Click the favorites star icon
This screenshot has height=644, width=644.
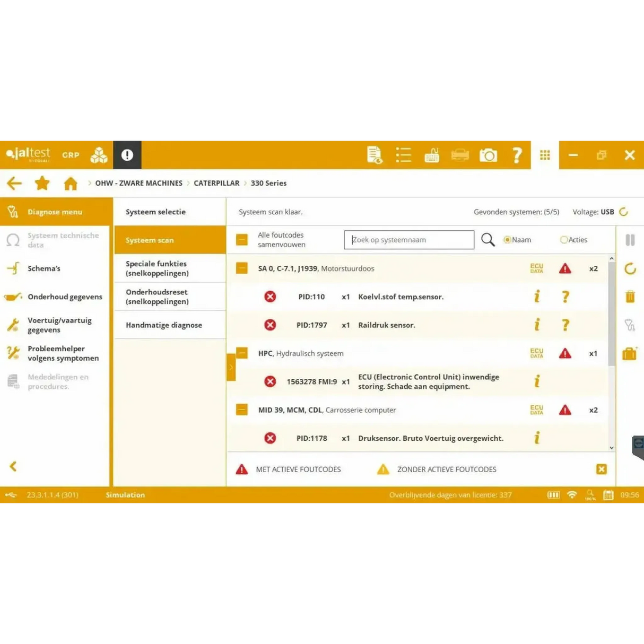(x=42, y=183)
